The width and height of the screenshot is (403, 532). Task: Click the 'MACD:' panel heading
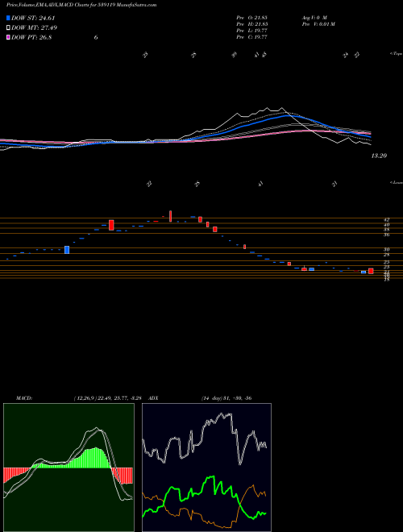pyautogui.click(x=23, y=397)
